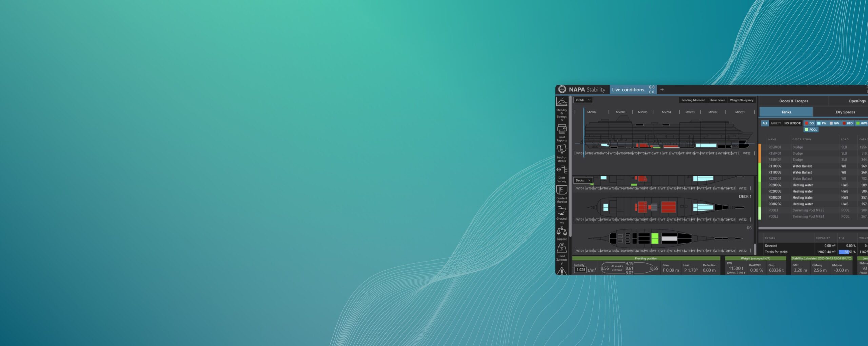Toggle the POOL tank type filter
The image size is (868, 346).
point(811,130)
